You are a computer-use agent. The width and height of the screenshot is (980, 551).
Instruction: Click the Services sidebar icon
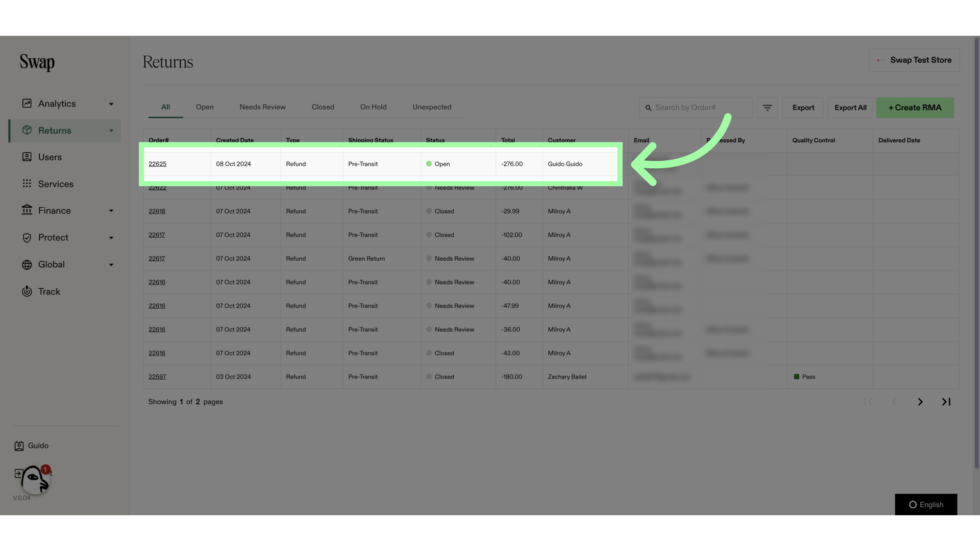26,184
